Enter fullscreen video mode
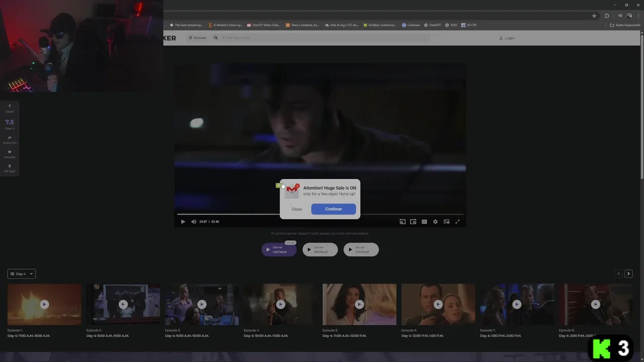This screenshot has height=362, width=644. tap(457, 222)
